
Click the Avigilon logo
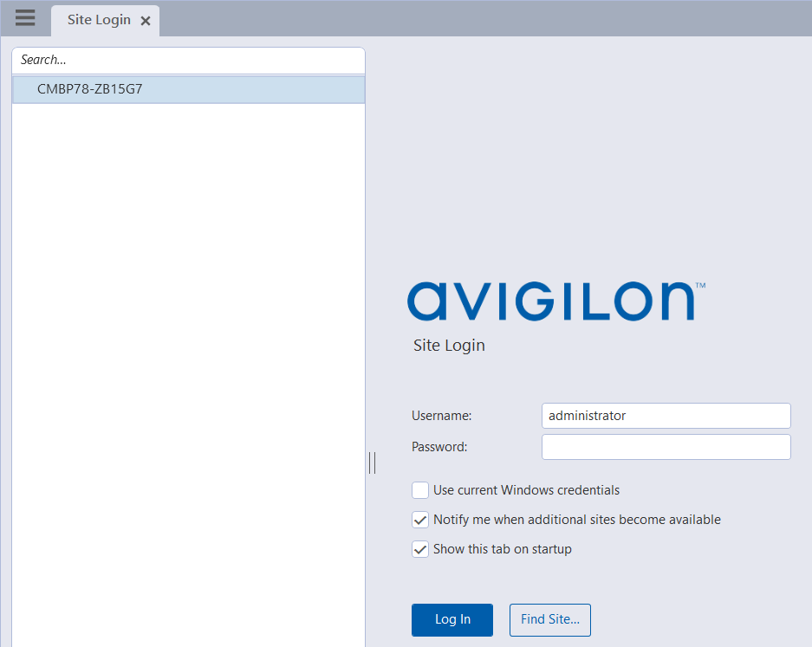click(x=555, y=300)
